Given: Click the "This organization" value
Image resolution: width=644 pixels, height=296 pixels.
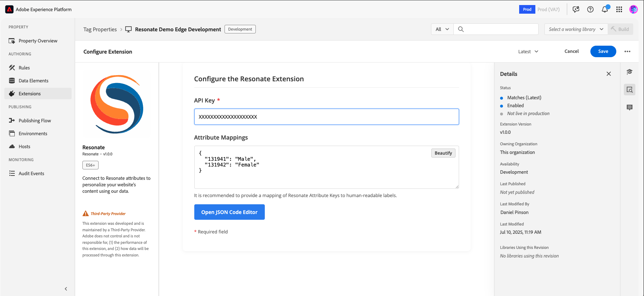Looking at the screenshot, I should 517,152.
